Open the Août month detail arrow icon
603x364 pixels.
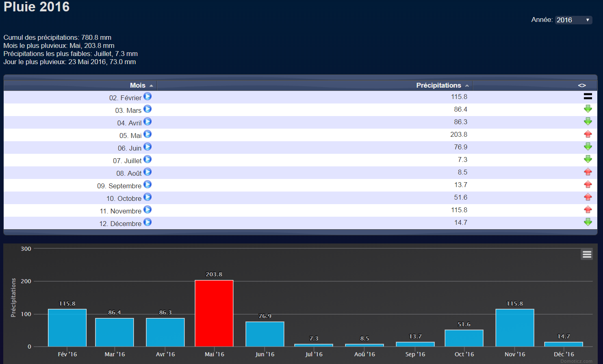click(147, 172)
